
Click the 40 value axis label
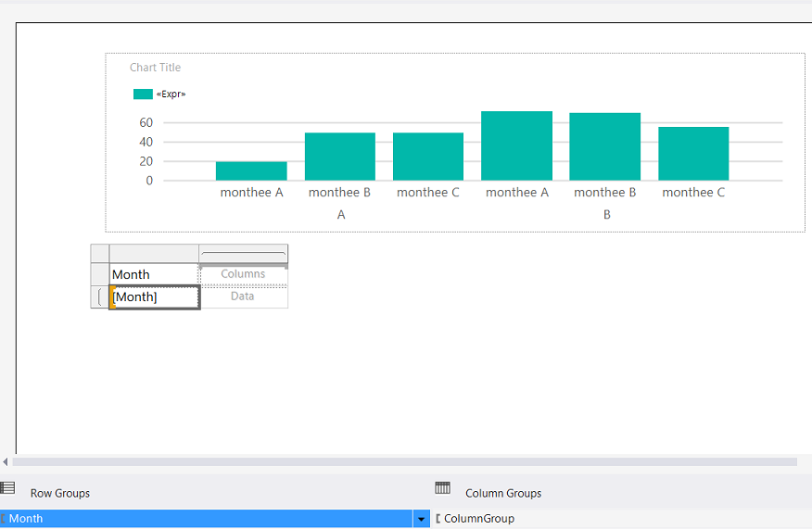click(146, 142)
